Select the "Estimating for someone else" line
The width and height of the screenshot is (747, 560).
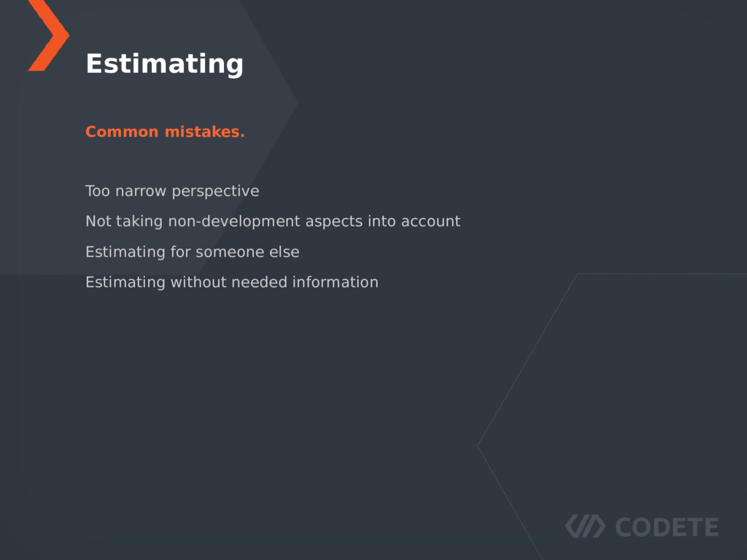pyautogui.click(x=193, y=252)
